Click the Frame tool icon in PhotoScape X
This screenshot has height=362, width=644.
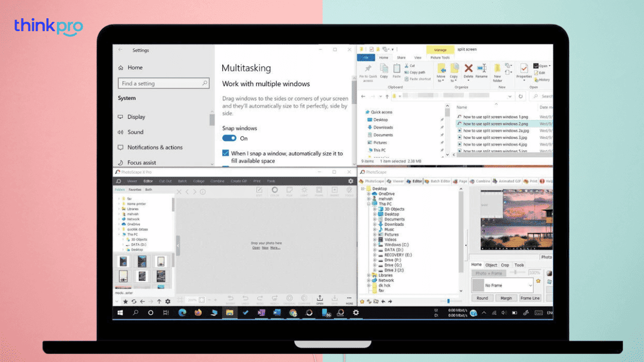319,191
